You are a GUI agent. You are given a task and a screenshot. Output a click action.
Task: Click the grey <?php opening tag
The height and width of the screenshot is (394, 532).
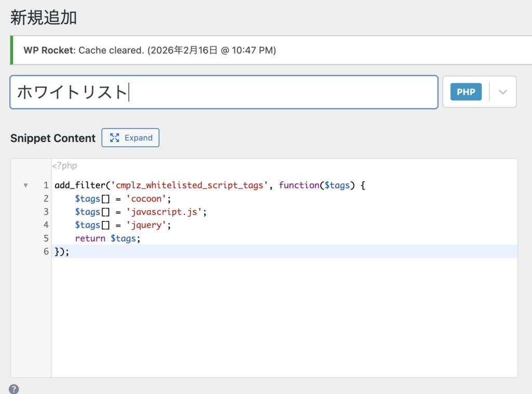coord(64,166)
